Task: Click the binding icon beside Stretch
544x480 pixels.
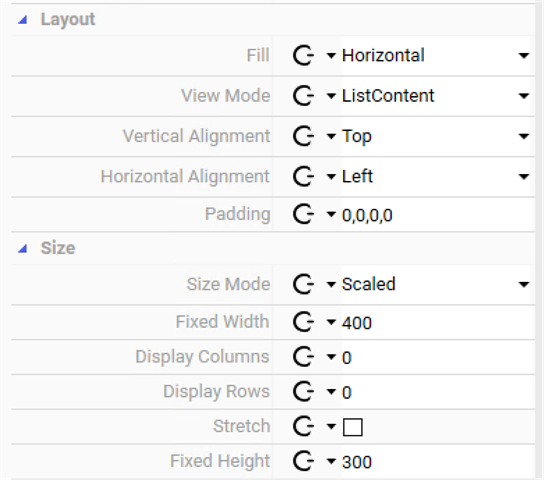Action: [303, 426]
